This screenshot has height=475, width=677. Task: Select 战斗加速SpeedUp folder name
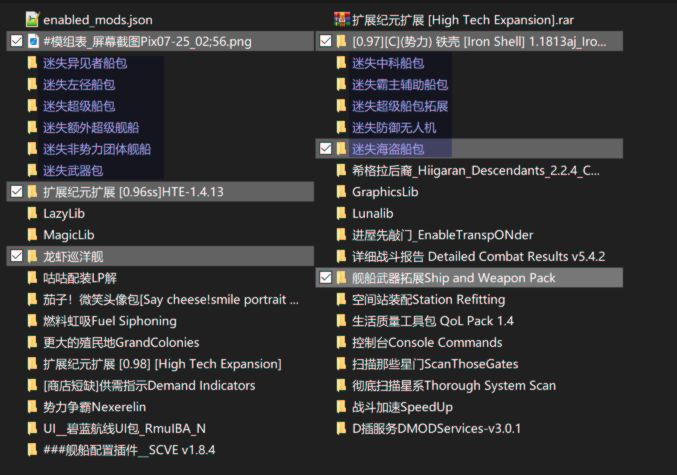(402, 407)
